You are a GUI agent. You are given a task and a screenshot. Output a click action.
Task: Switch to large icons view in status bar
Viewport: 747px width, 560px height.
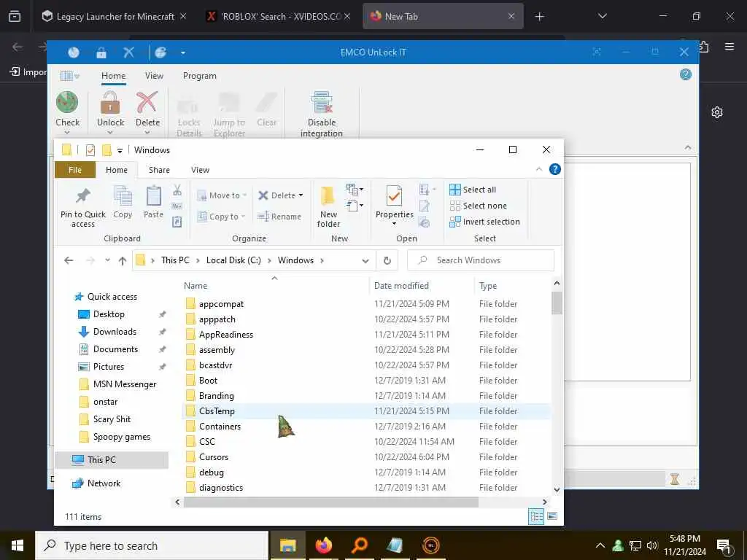pos(552,517)
